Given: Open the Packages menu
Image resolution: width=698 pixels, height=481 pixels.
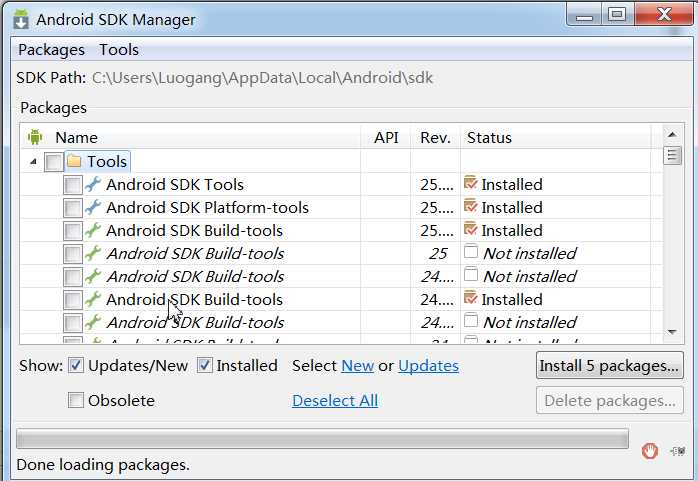Looking at the screenshot, I should [x=51, y=50].
